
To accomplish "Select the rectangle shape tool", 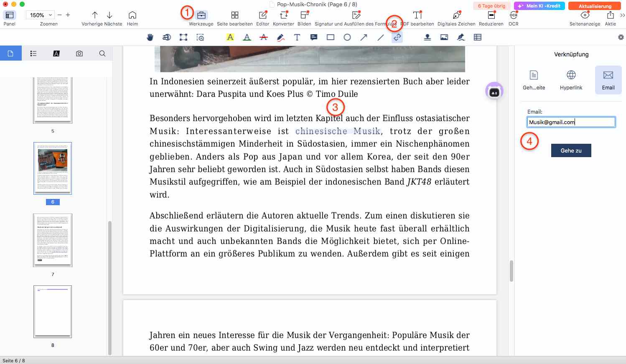I will coord(331,37).
